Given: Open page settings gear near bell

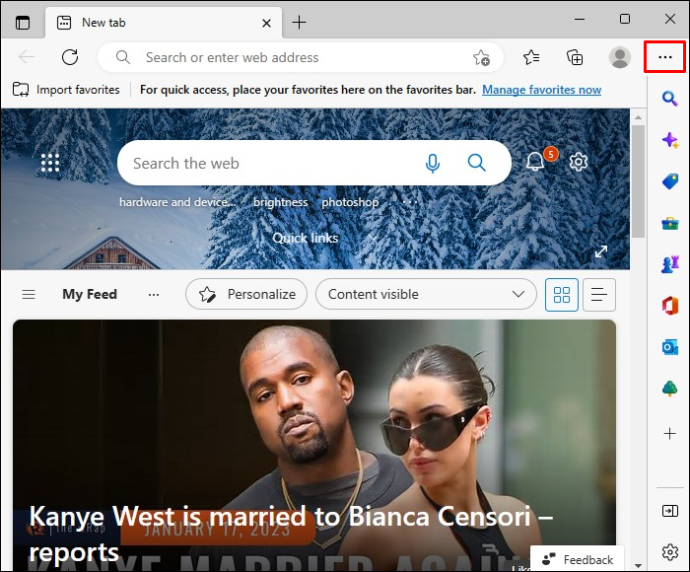Looking at the screenshot, I should click(578, 161).
